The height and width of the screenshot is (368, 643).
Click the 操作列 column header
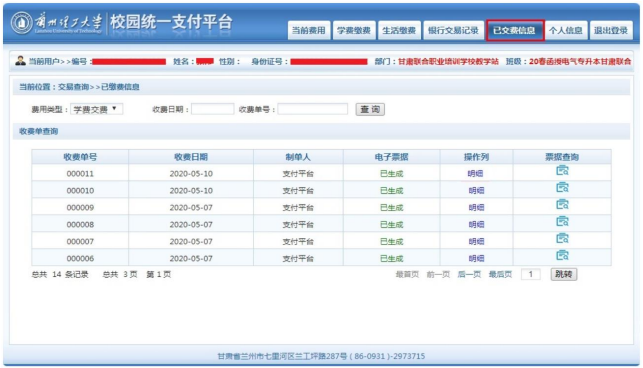pyautogui.click(x=476, y=157)
